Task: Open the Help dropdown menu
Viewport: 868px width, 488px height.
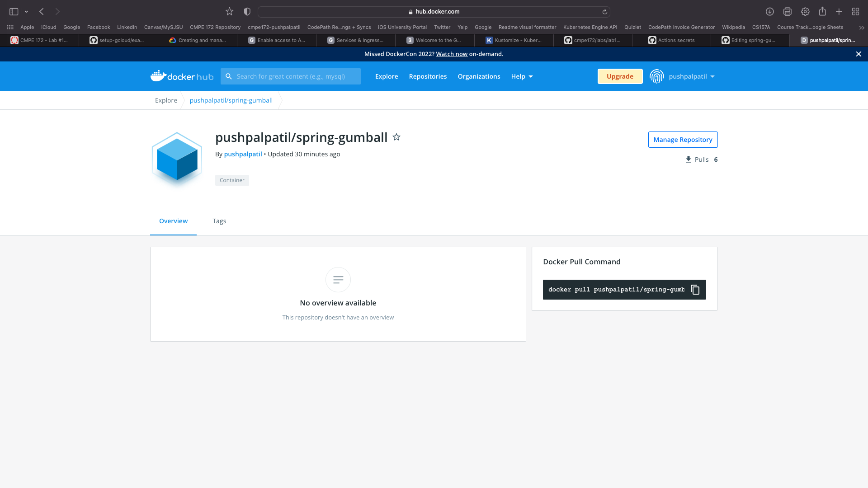Action: tap(521, 76)
